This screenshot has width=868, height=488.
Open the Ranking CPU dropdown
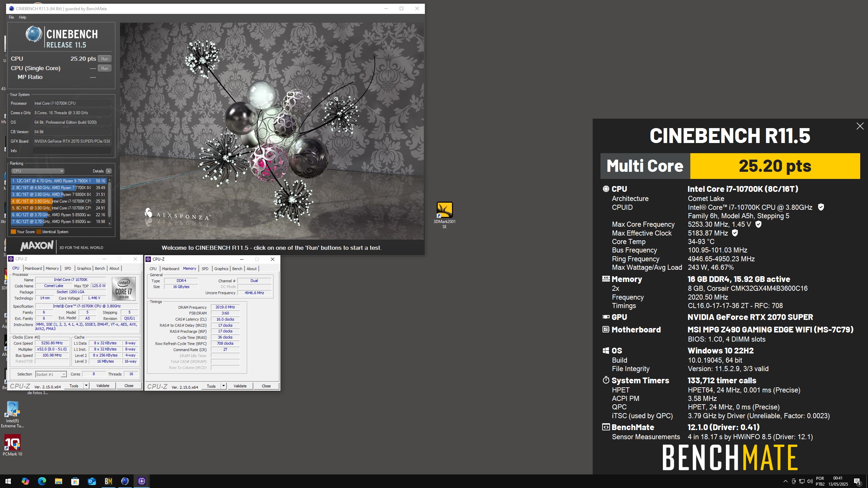pos(38,171)
